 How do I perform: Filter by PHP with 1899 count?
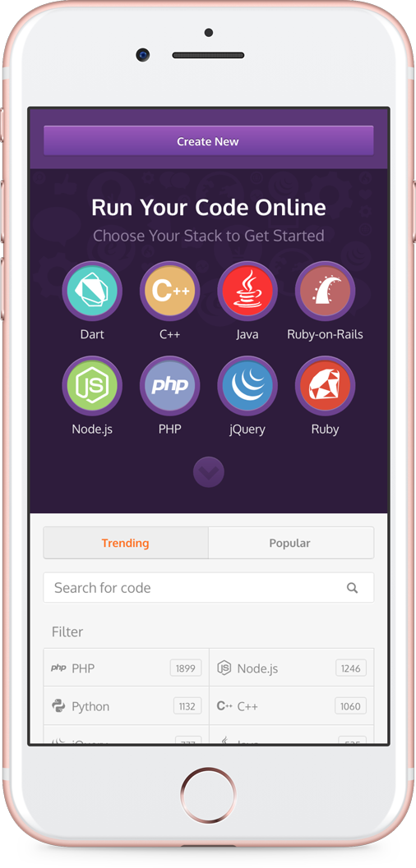point(127,668)
